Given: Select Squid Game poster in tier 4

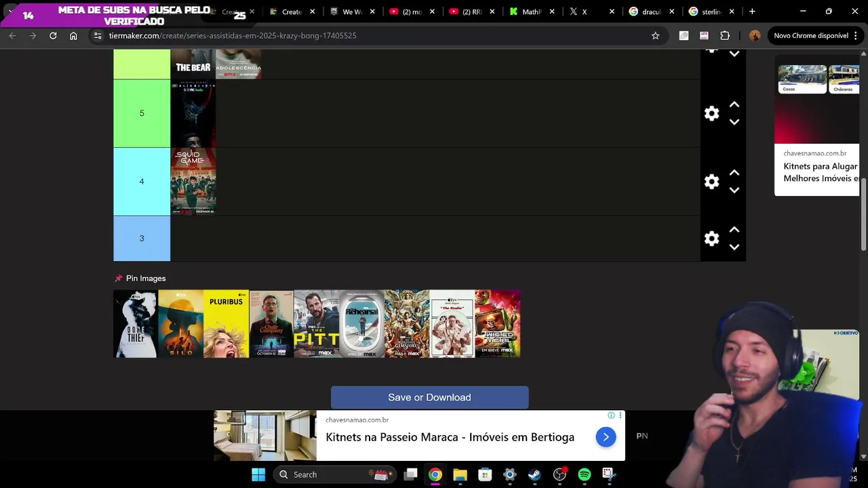Looking at the screenshot, I should [x=193, y=182].
